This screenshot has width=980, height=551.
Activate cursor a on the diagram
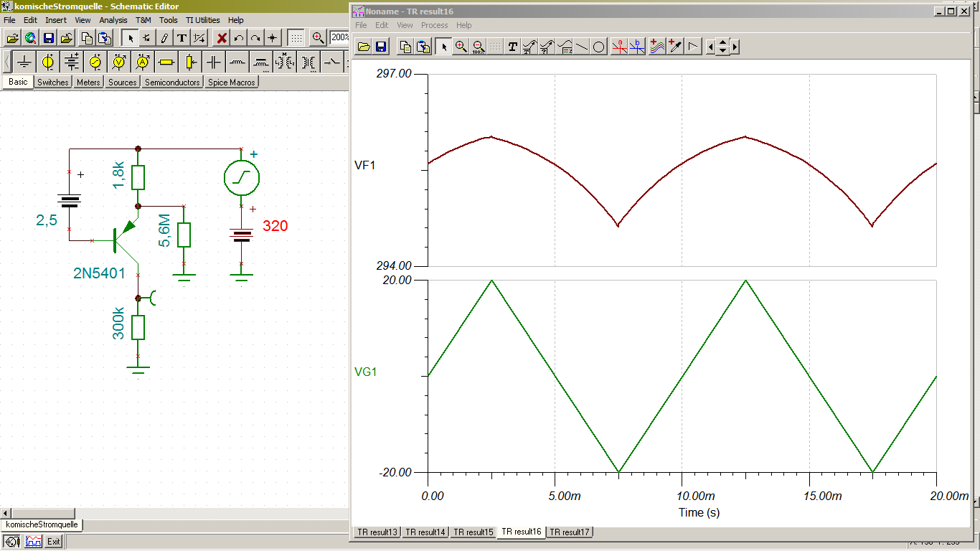pyautogui.click(x=619, y=47)
